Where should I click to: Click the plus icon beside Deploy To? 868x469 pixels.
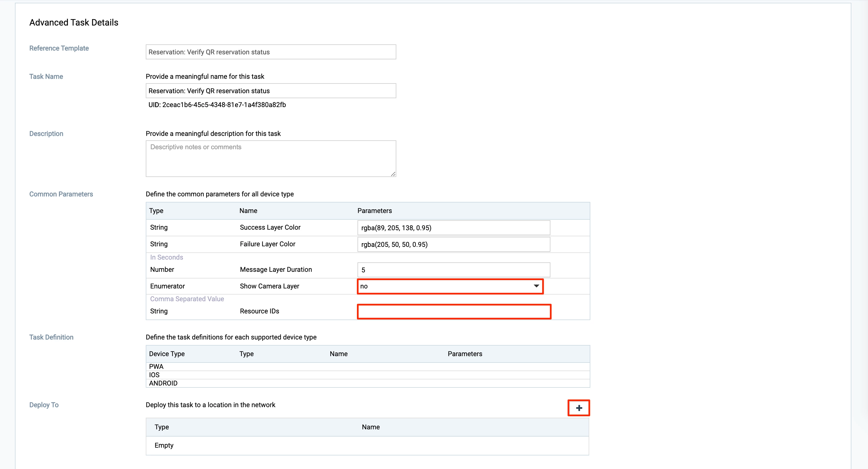pyautogui.click(x=579, y=408)
